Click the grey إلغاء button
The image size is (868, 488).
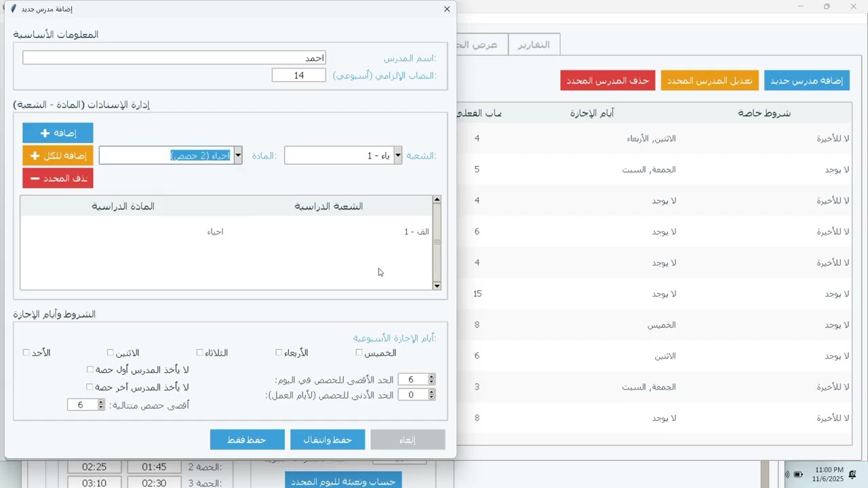click(408, 440)
